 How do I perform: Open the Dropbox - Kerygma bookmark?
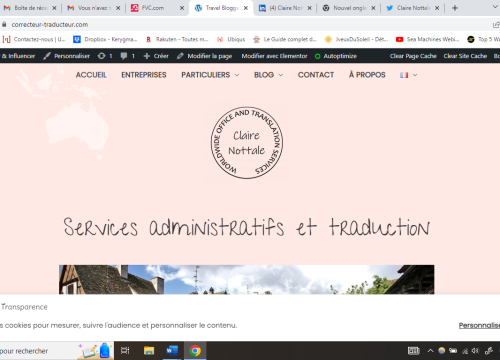coord(105,39)
